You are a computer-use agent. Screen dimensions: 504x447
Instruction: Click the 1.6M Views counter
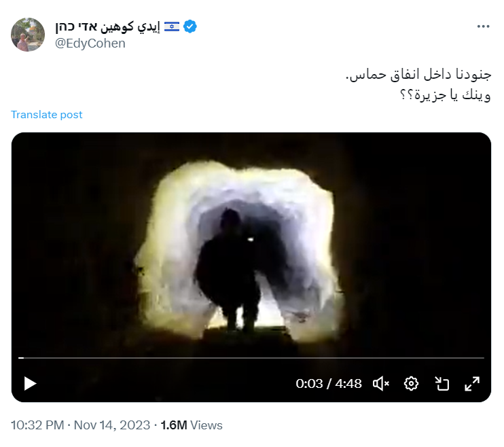click(192, 425)
